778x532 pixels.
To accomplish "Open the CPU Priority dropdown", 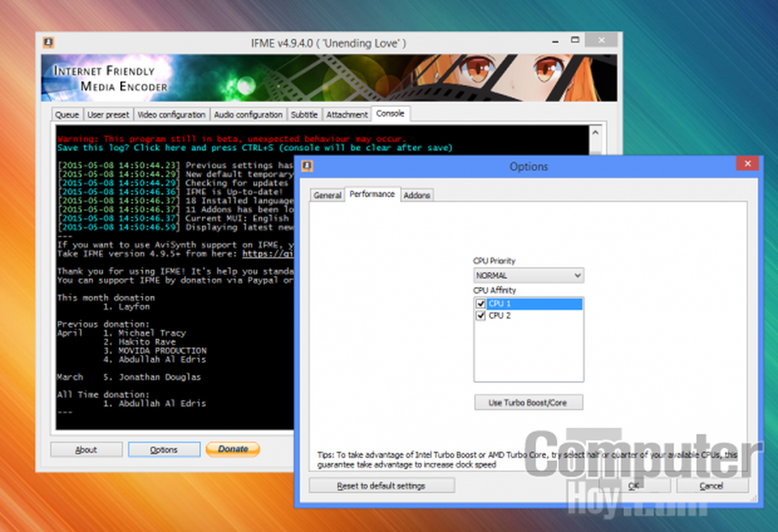I will tap(529, 276).
